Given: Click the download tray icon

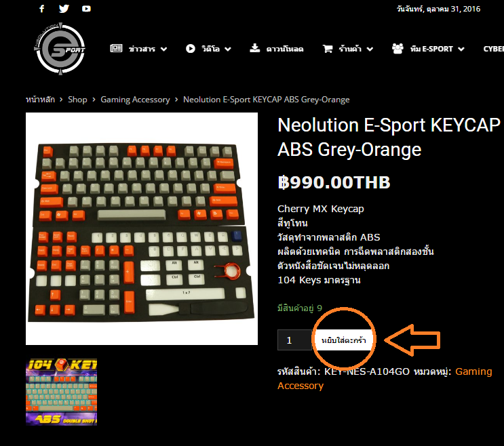Looking at the screenshot, I should (x=254, y=48).
